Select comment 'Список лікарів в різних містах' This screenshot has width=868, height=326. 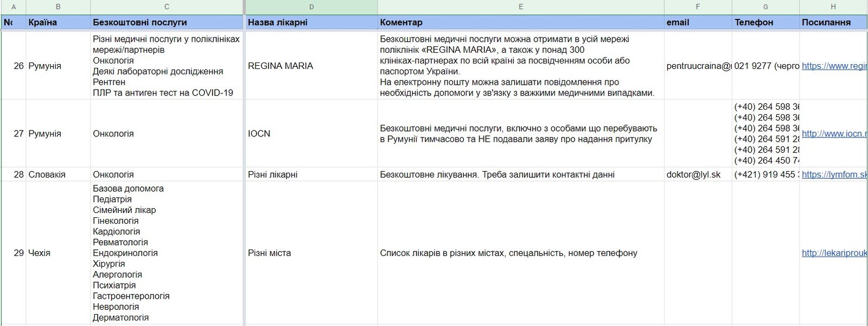coord(521,253)
